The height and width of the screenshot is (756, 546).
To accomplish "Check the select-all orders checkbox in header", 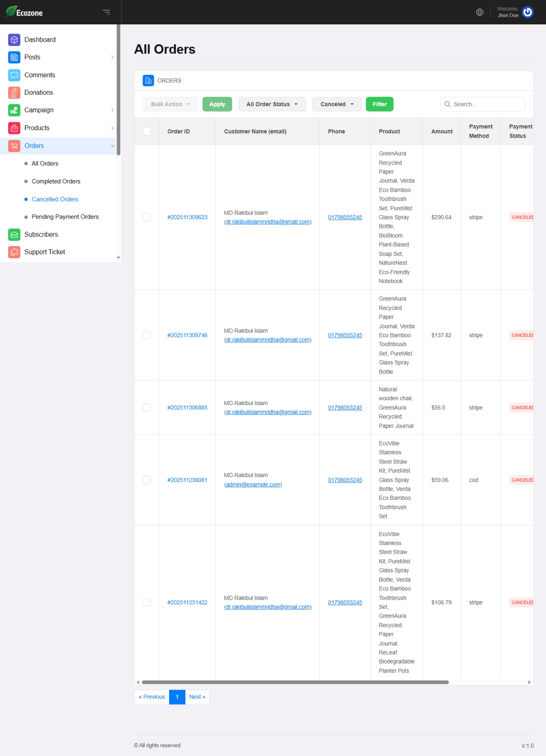I will [x=147, y=131].
